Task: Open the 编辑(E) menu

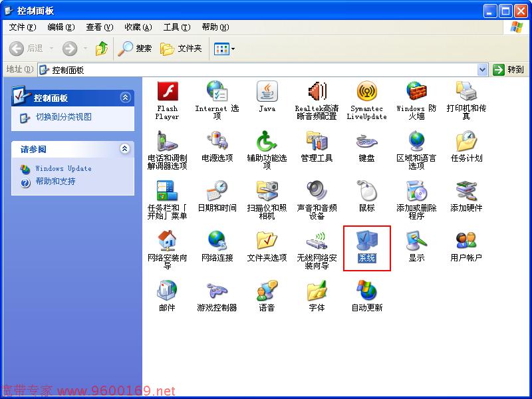Action: pyautogui.click(x=61, y=27)
